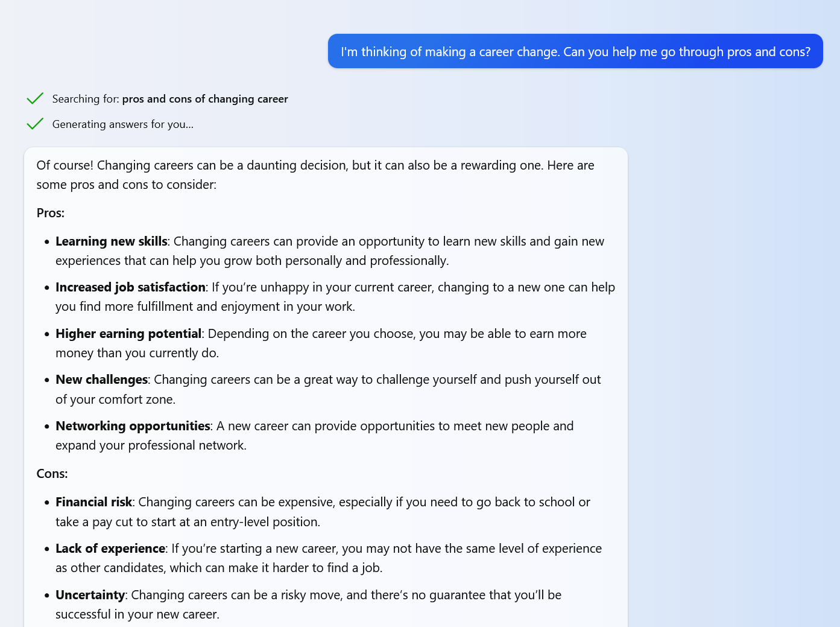The height and width of the screenshot is (627, 840).
Task: Click the bold "Financial risk" term
Action: (x=93, y=502)
